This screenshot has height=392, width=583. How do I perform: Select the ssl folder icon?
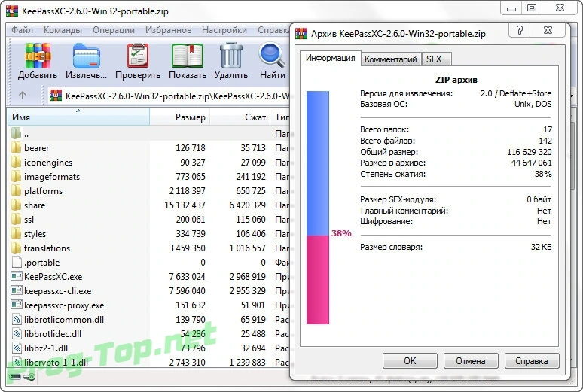16,219
